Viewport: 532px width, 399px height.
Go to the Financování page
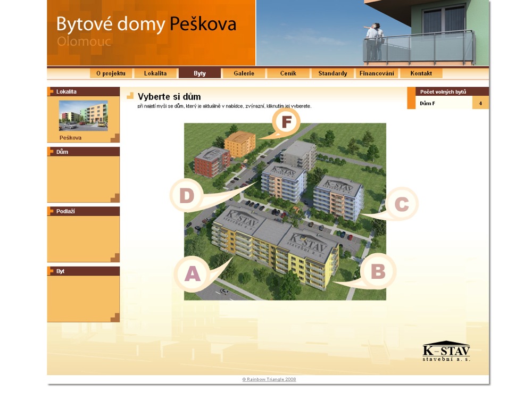(x=377, y=73)
